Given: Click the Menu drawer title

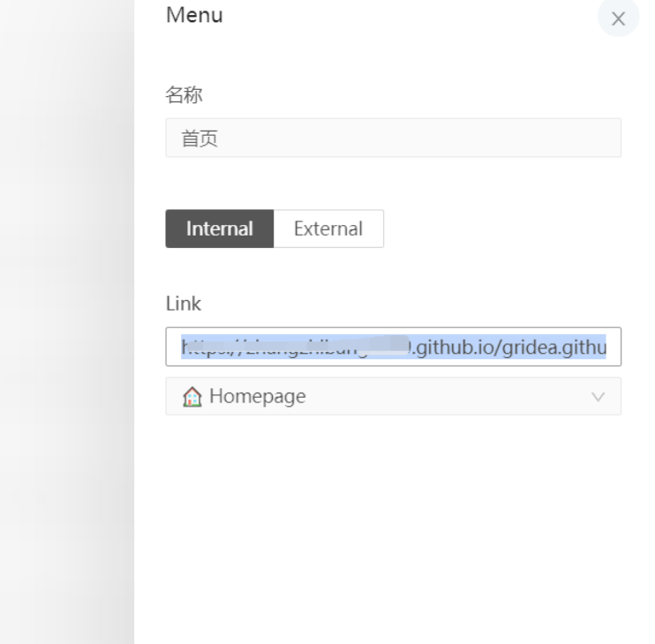Looking at the screenshot, I should click(194, 15).
